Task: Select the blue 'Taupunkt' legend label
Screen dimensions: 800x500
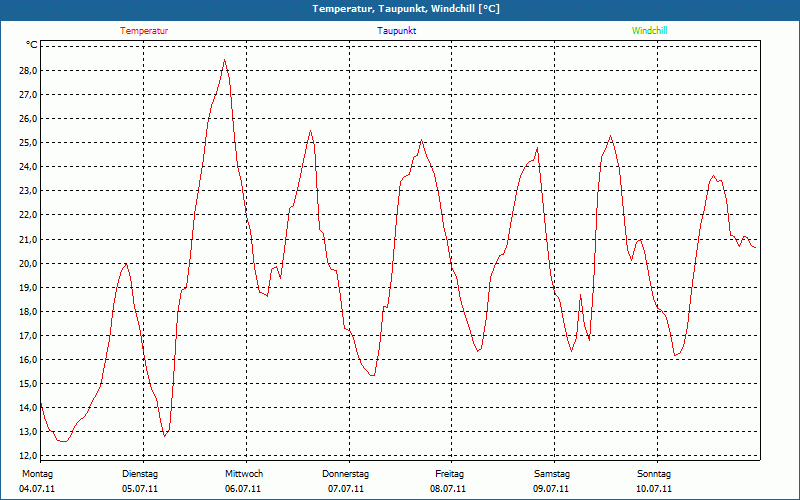Action: point(397,31)
